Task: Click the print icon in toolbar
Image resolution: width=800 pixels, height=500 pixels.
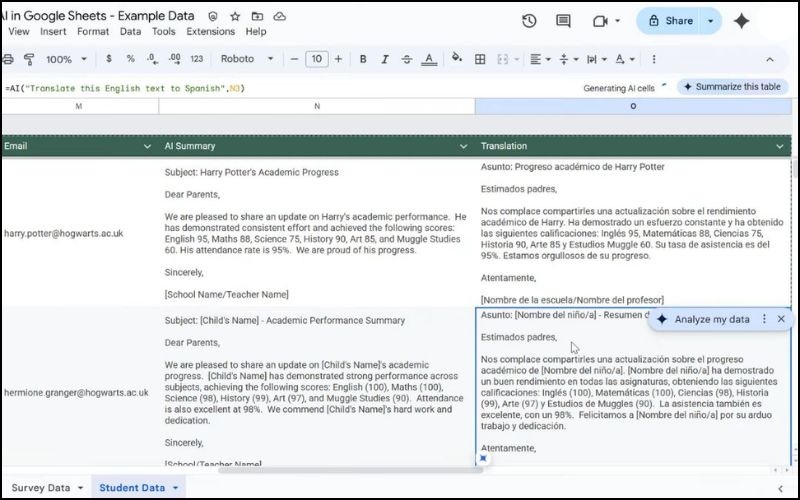Action: pos(6,59)
